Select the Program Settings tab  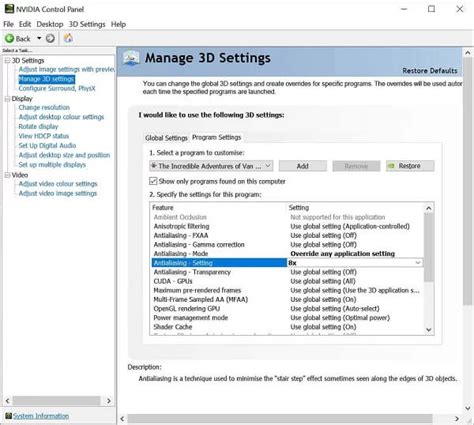pos(216,137)
